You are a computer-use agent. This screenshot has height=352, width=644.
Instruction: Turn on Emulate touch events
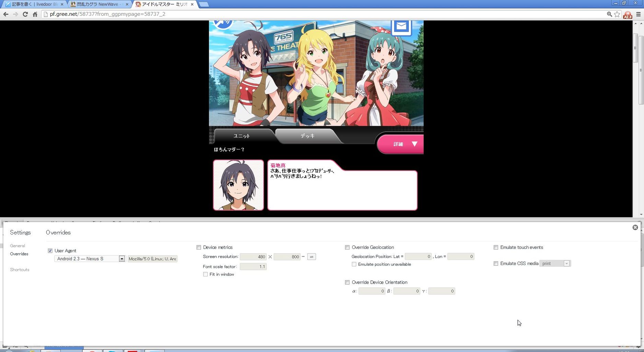496,247
